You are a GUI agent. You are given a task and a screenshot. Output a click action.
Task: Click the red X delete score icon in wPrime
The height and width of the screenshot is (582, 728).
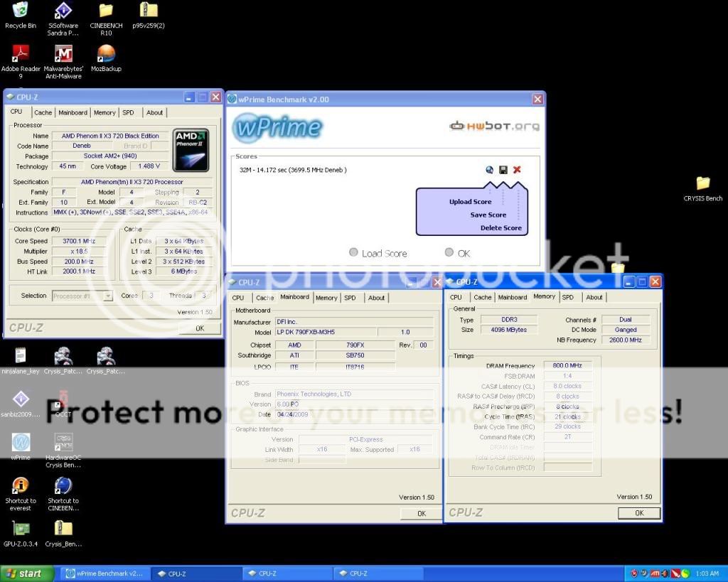pyautogui.click(x=517, y=170)
